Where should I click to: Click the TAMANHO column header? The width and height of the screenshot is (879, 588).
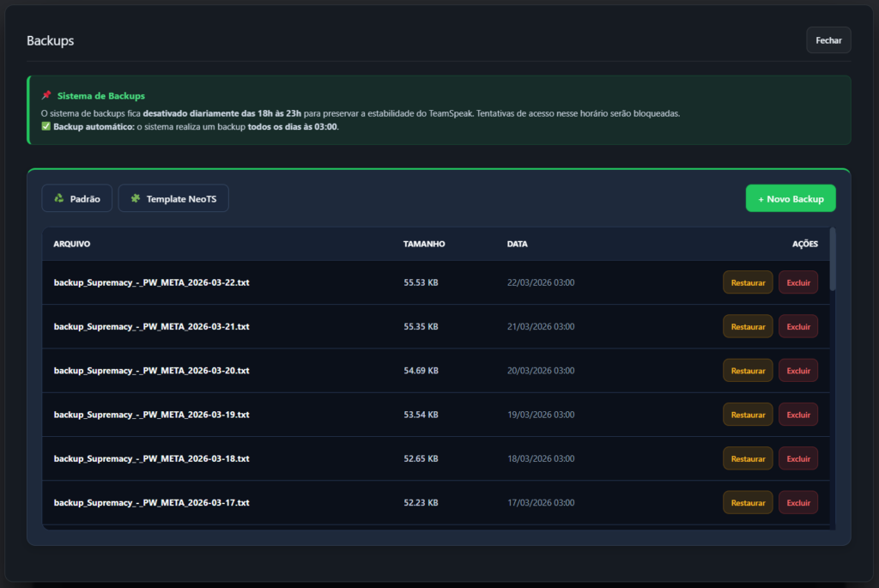pyautogui.click(x=424, y=244)
